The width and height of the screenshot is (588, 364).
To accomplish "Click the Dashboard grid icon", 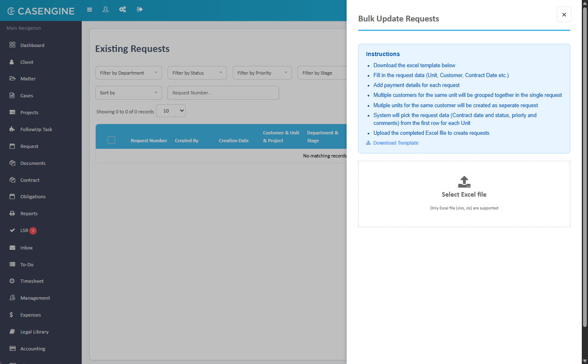I will (12, 45).
